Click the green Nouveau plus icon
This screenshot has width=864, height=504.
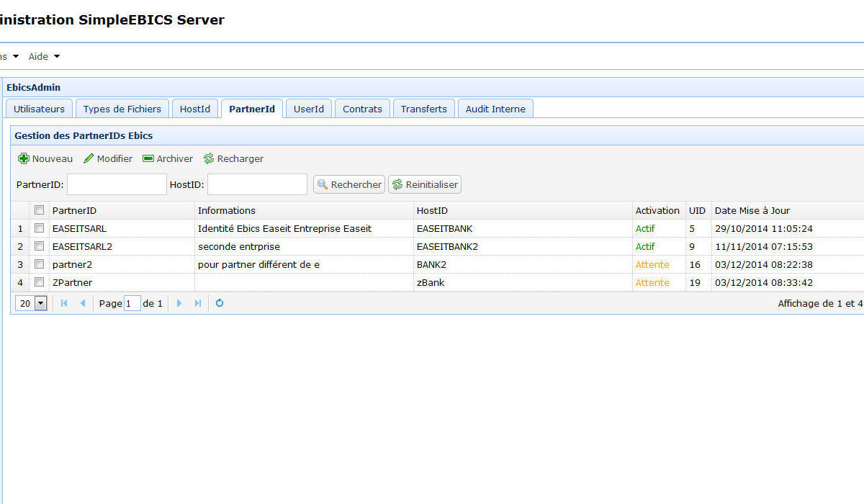[x=24, y=158]
